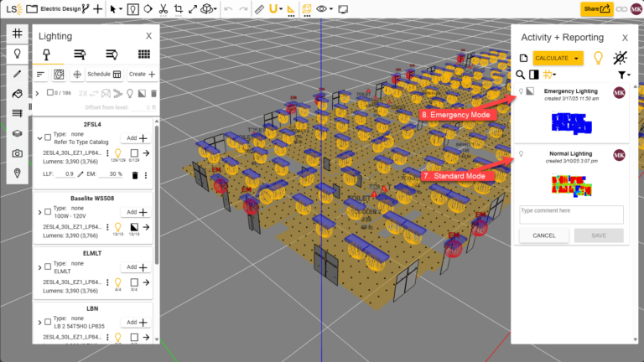Click the report document icon beside Calculate

[523, 59]
